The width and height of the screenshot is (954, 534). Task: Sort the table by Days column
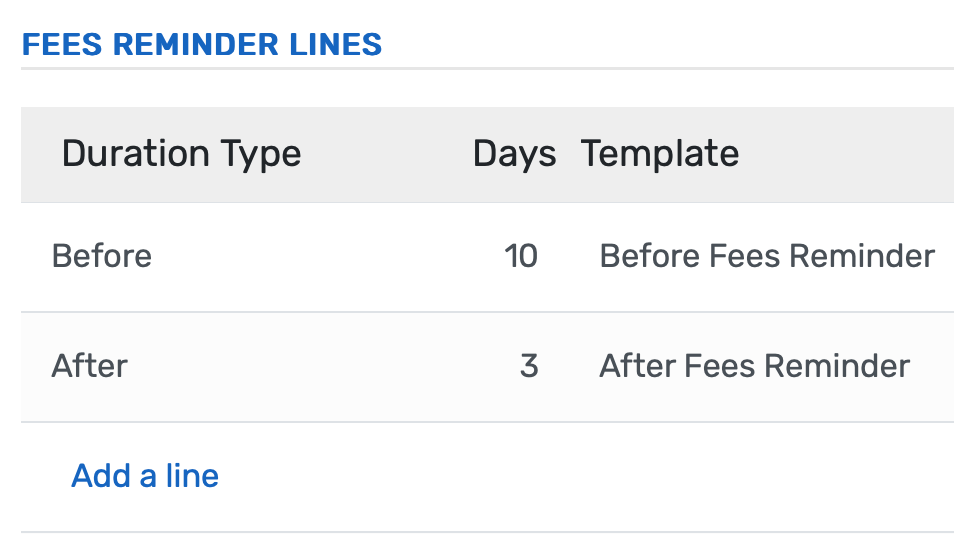[514, 154]
